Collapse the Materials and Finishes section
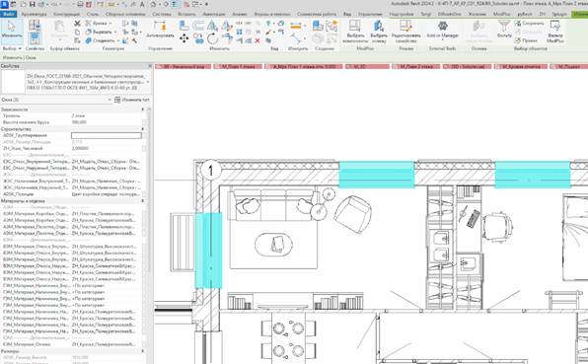Image resolution: width=588 pixels, height=364 pixels. 143,201
